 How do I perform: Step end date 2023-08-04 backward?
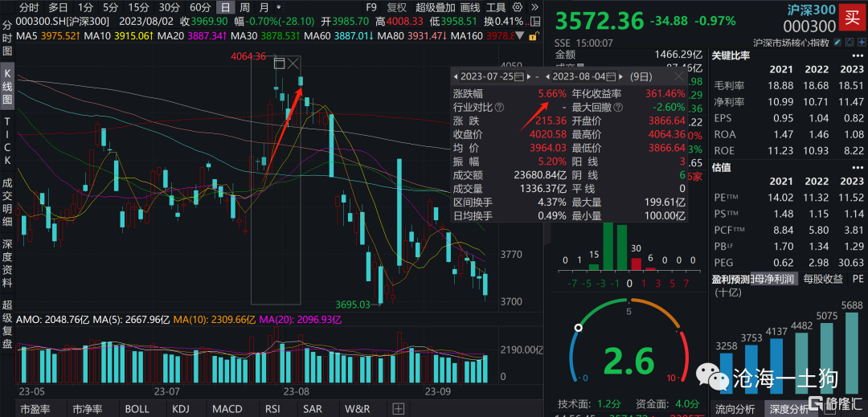click(x=547, y=76)
